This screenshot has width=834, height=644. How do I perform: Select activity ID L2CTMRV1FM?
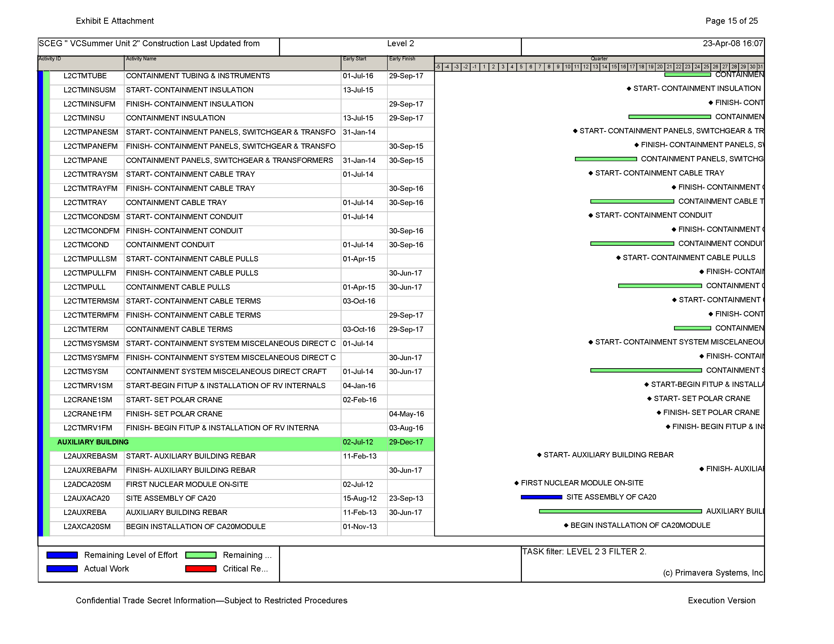[x=88, y=428]
